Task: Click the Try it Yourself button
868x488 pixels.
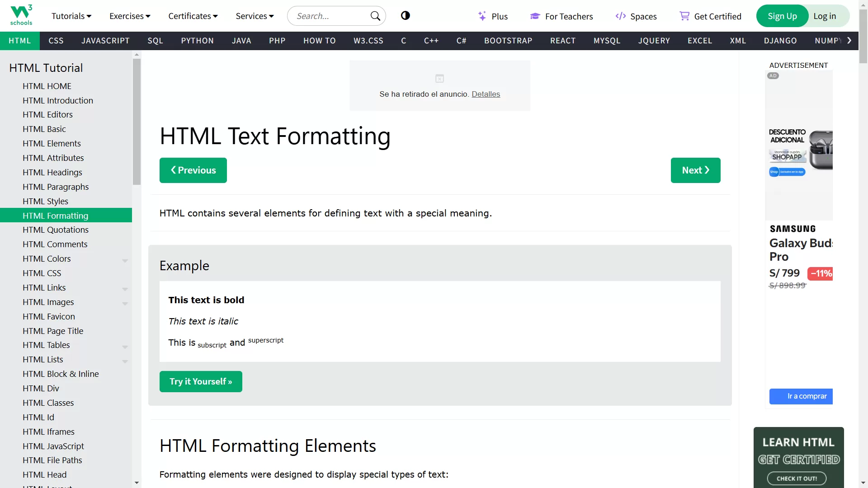Action: (201, 381)
